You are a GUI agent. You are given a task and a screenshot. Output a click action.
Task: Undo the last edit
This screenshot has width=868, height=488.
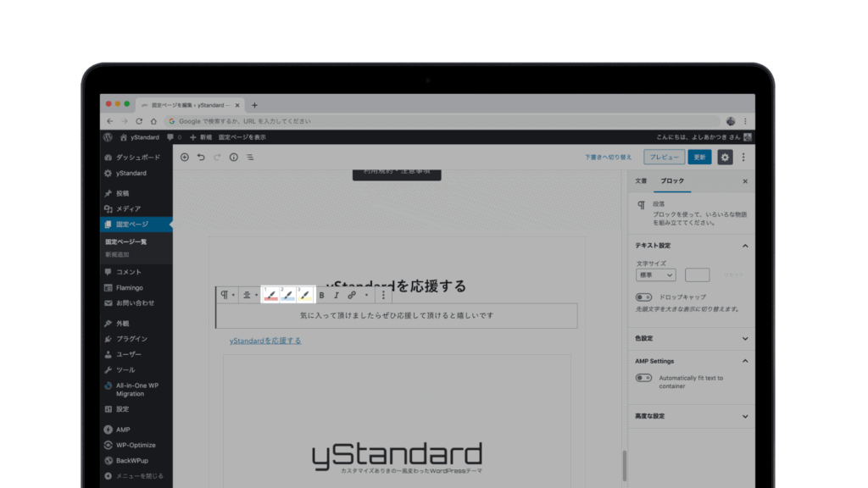click(201, 157)
